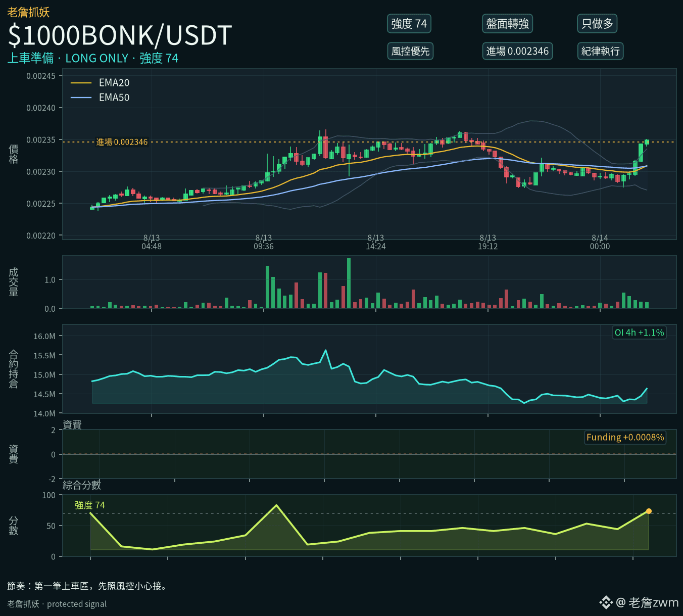Click the Binance logo icon in watermark
This screenshot has height=616, width=683.
tap(605, 602)
